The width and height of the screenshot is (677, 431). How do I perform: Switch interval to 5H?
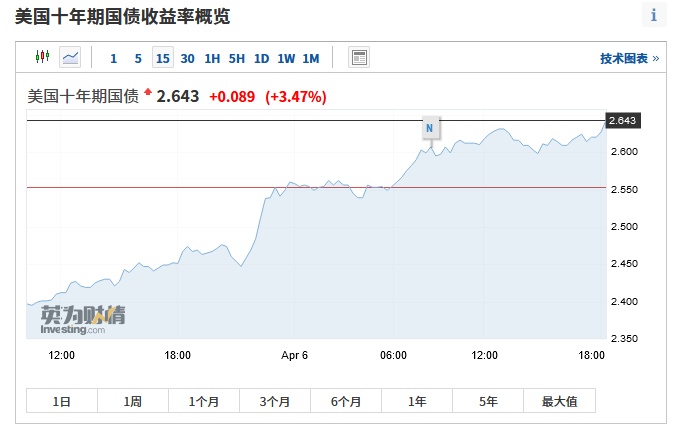click(x=237, y=58)
